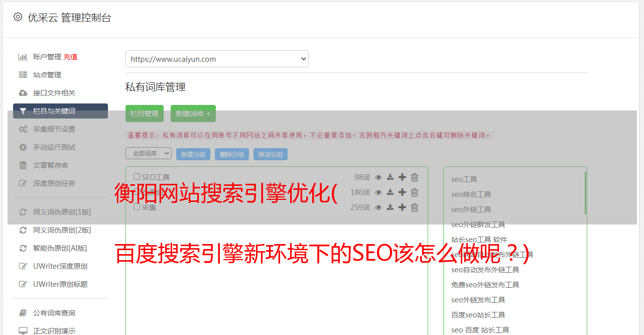This screenshot has height=335, width=644.
Task: Select keyword "站长seo工具 软件" in the list
Action: click(x=479, y=240)
